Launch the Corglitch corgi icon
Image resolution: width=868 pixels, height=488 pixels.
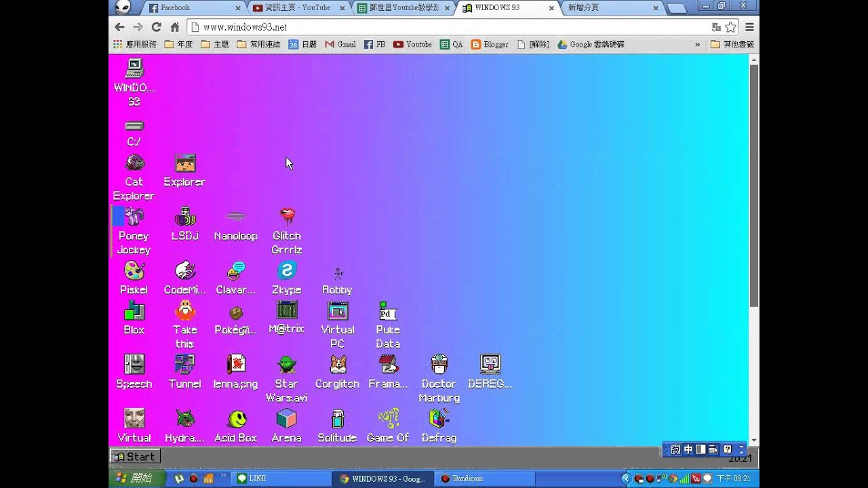(x=338, y=365)
